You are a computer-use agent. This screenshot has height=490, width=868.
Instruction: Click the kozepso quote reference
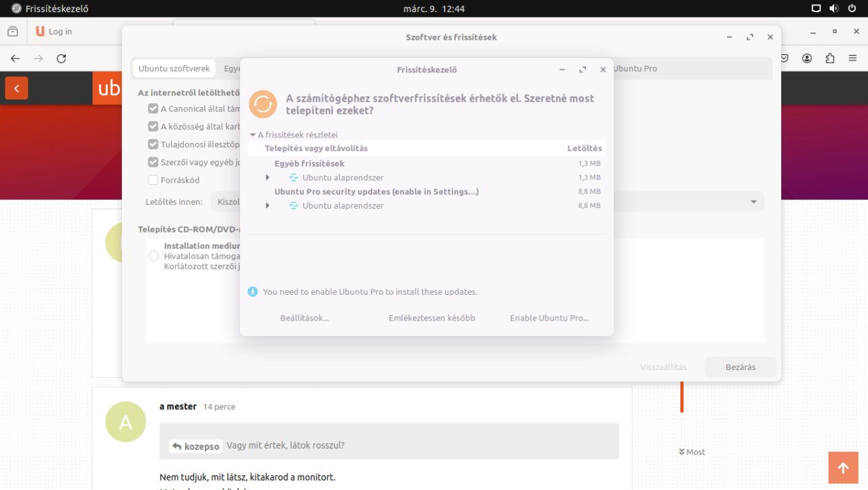point(196,447)
